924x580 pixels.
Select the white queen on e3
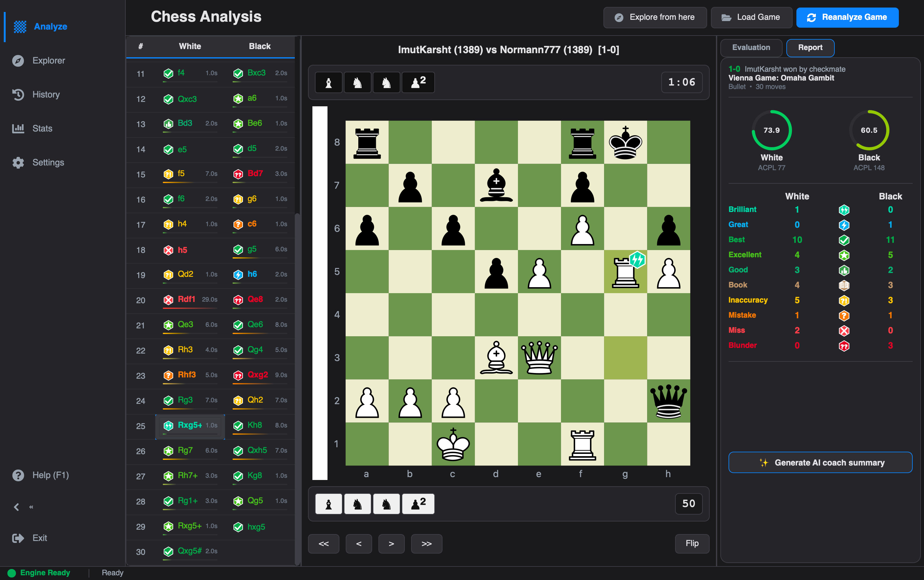coord(539,358)
